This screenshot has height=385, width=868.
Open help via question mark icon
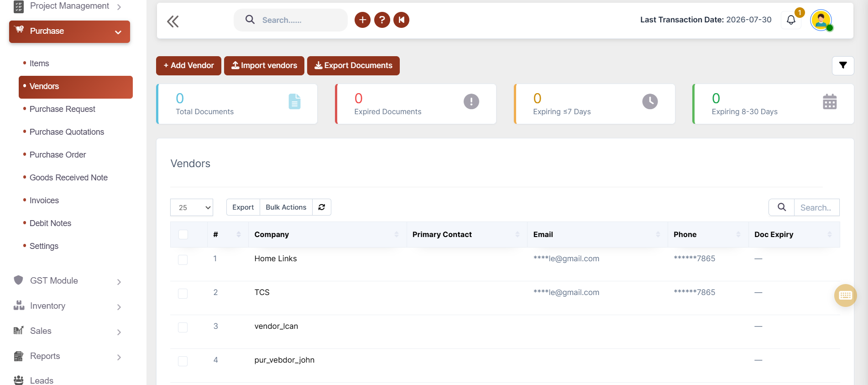(x=382, y=20)
